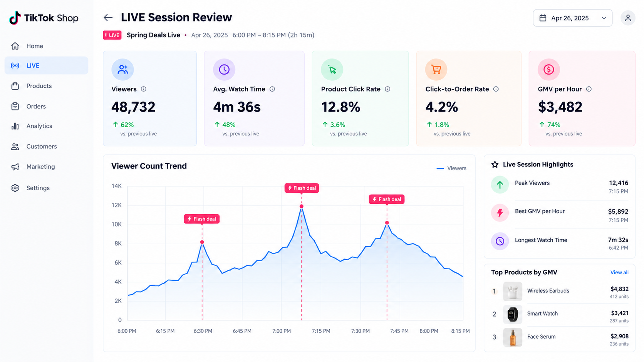The height and width of the screenshot is (362, 644).
Task: Click the Peak Viewers value 12,416
Action: coord(619,183)
